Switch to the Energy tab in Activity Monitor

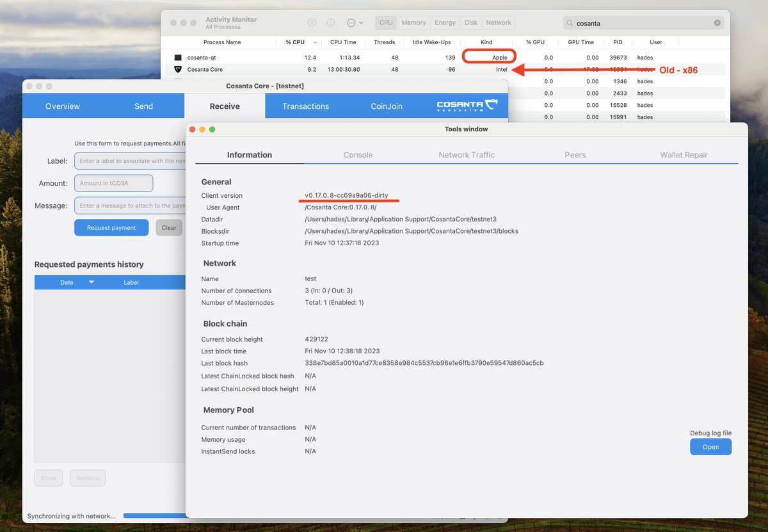(445, 22)
